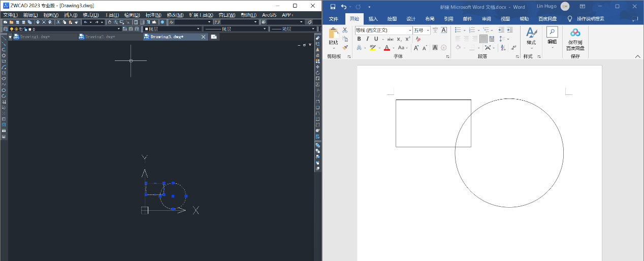Click the bullets list icon in Word
Viewport: 644px width, 261px height.
[x=458, y=29]
